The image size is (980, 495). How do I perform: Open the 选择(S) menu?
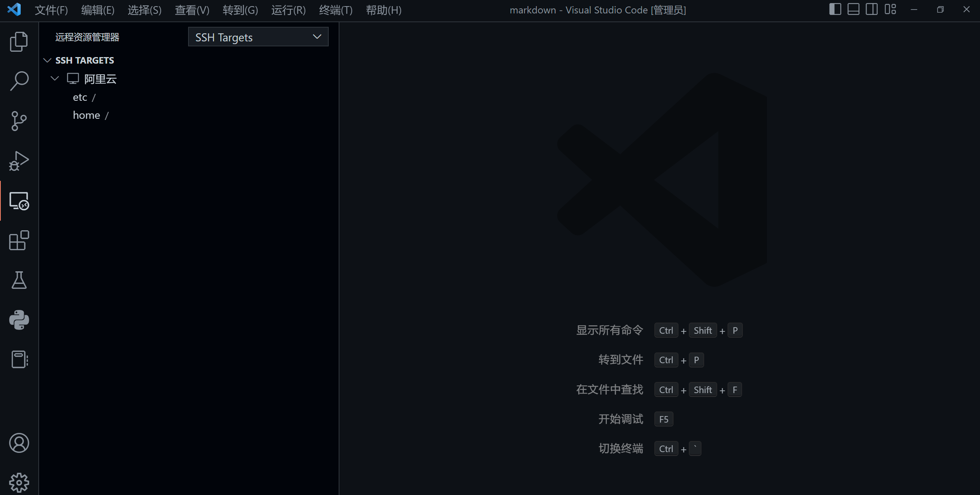144,10
